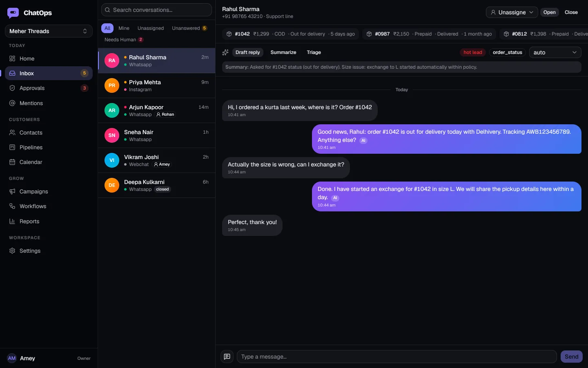The width and height of the screenshot is (588, 368).
Task: Open Pipelines board icon
Action: [12, 147]
